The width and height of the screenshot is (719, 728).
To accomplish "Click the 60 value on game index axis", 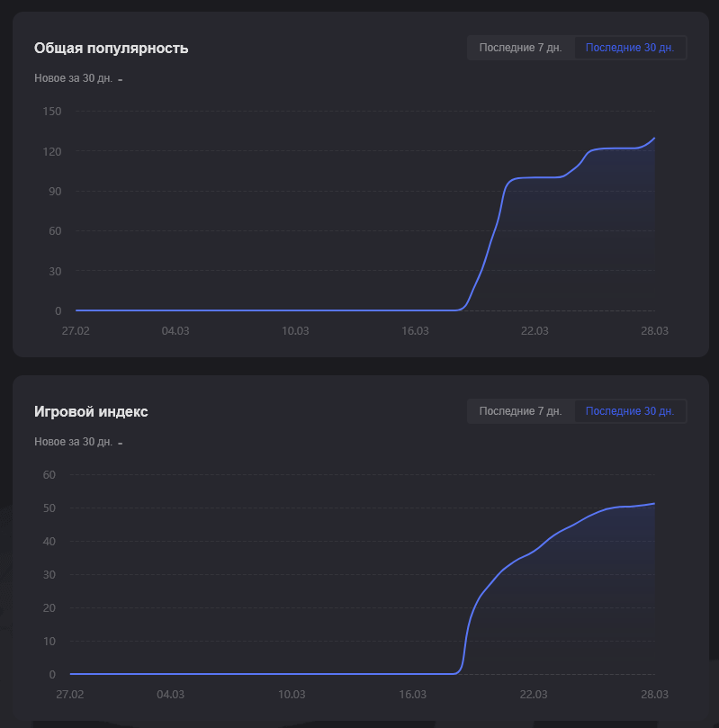I will (x=49, y=474).
